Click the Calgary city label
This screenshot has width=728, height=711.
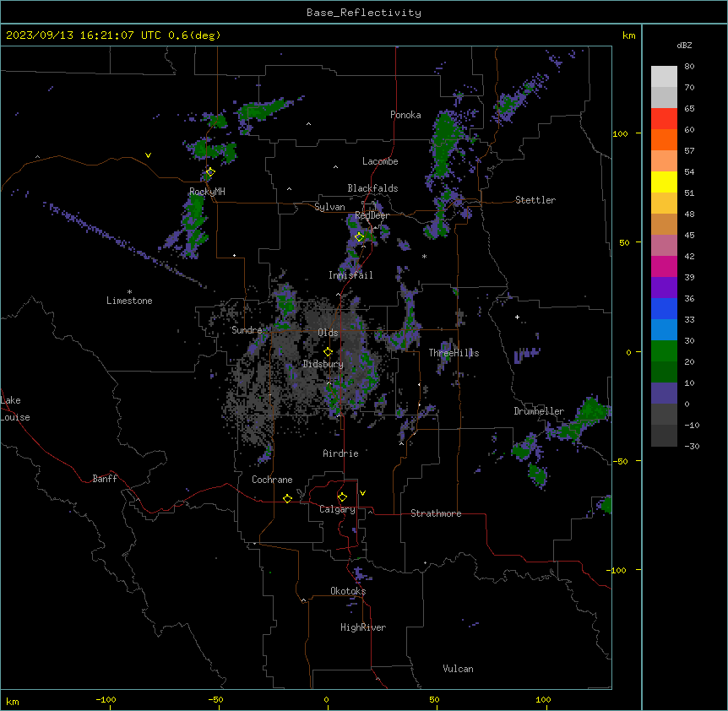(337, 509)
